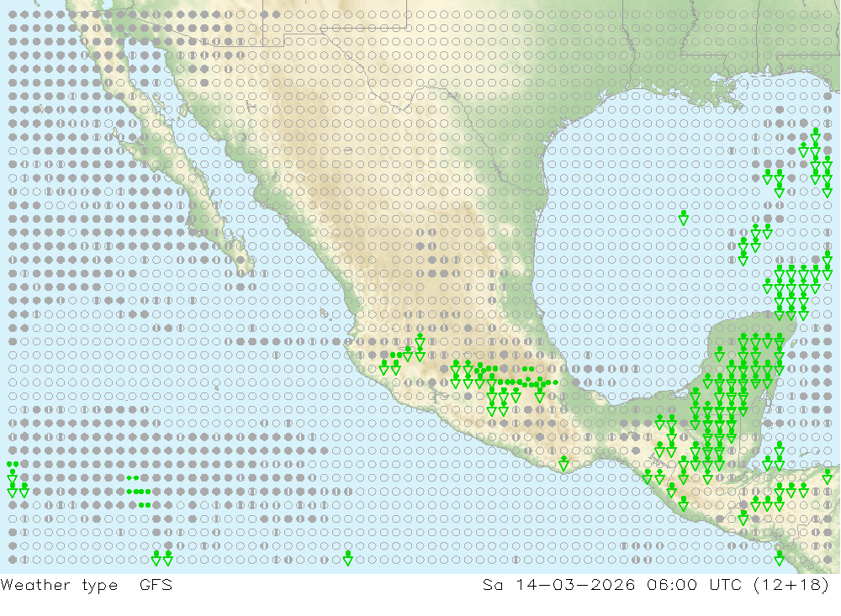Click the "GFS" model label
Image resolution: width=841 pixels, height=616 pixels.
click(x=156, y=584)
